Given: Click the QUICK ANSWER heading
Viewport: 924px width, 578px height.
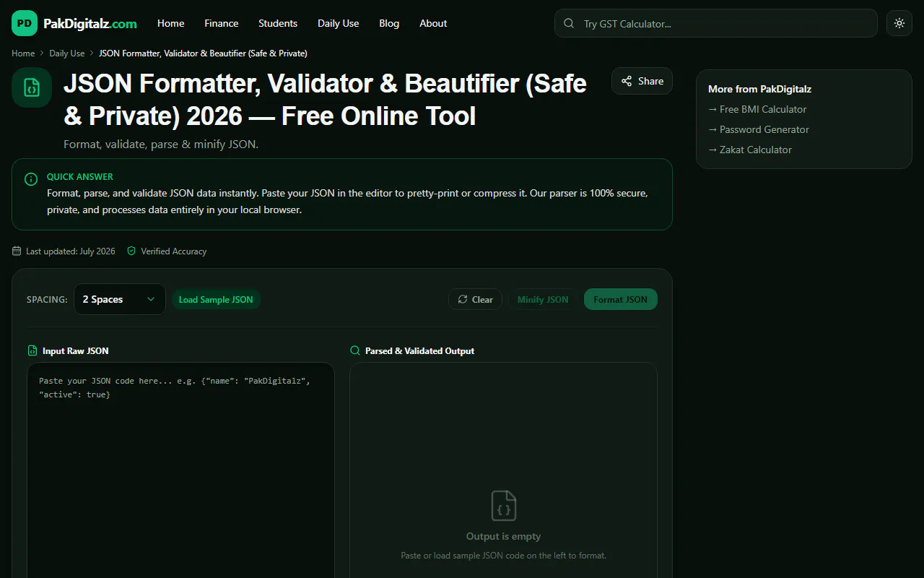Looking at the screenshot, I should (80, 176).
